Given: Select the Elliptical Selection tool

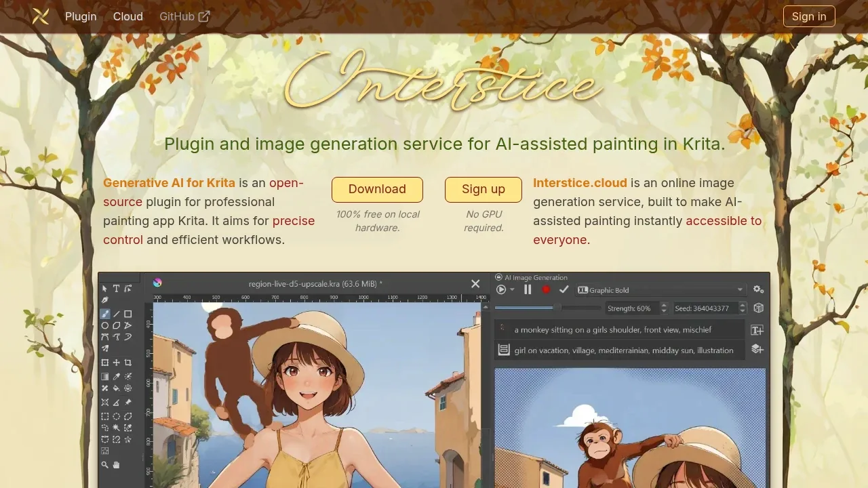Looking at the screenshot, I should click(116, 416).
